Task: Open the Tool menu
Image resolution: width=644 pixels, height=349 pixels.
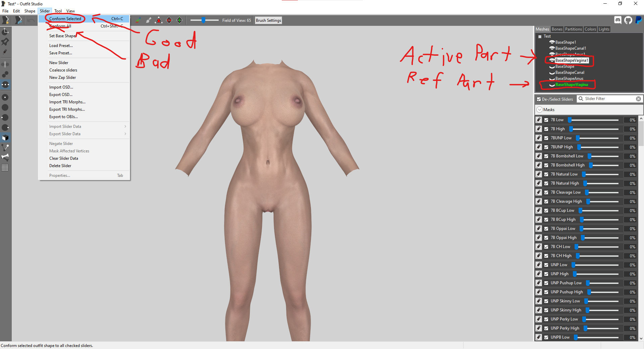Action: click(58, 11)
